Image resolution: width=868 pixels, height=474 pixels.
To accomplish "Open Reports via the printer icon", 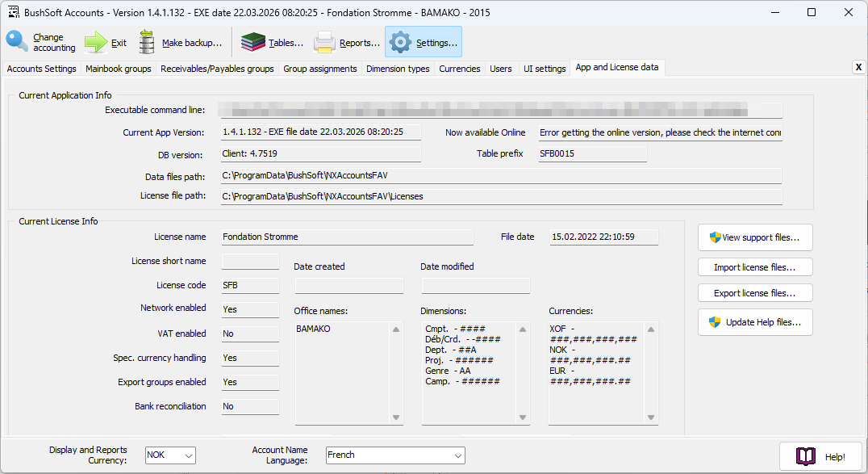I will (x=324, y=42).
